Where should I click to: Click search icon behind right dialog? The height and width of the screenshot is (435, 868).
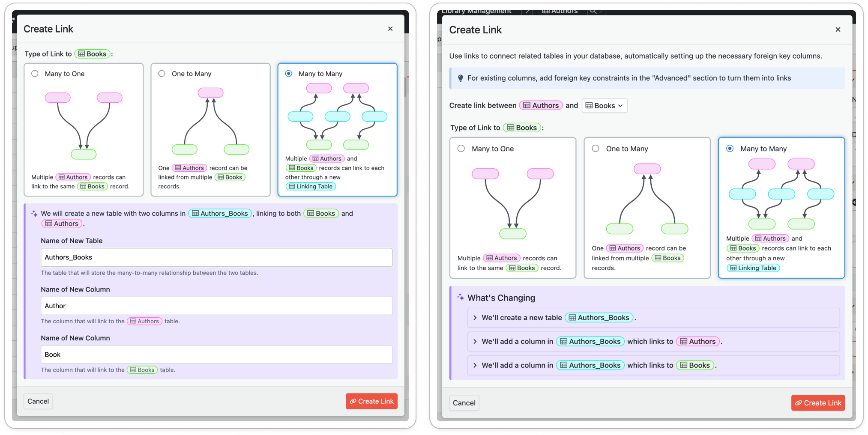click(x=593, y=11)
